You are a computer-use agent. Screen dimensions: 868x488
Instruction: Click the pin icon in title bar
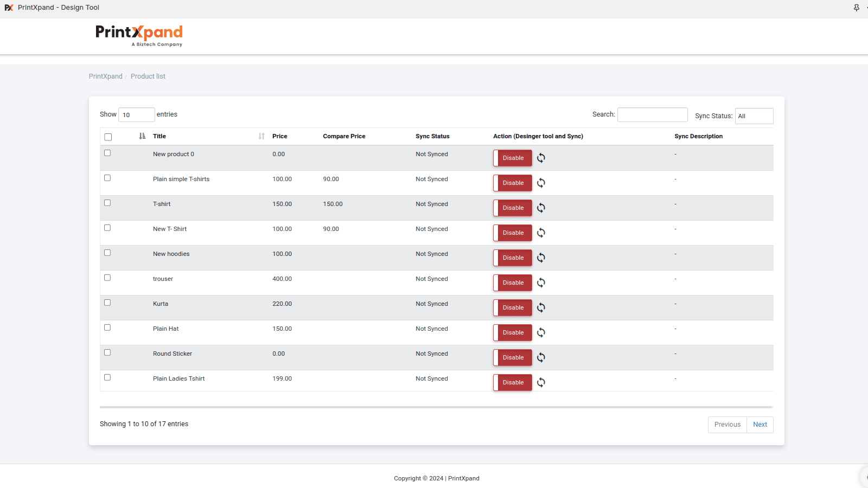tap(857, 8)
